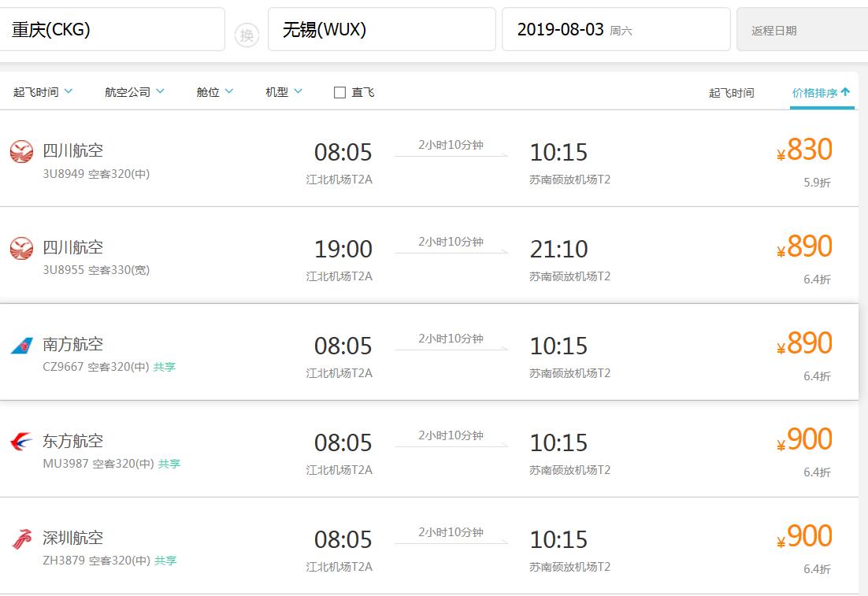Click the 无锡(WUX) destination city field
This screenshot has height=596, width=868.
tap(382, 29)
